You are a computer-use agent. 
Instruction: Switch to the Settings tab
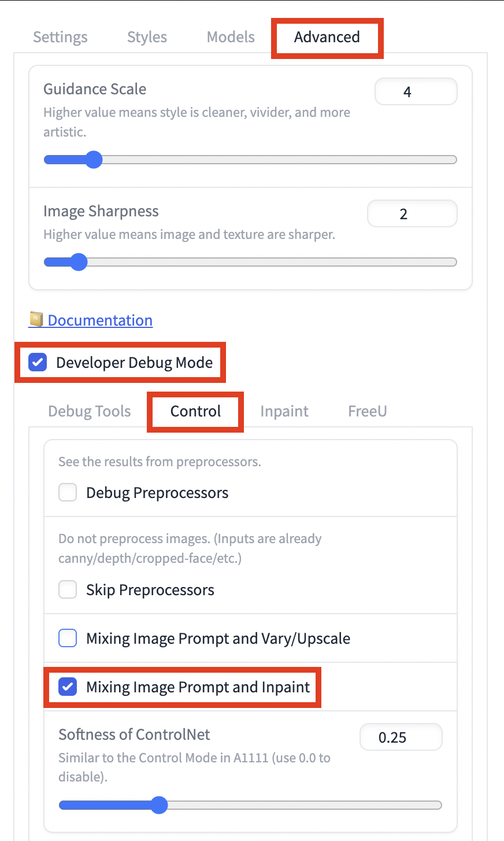(x=60, y=37)
